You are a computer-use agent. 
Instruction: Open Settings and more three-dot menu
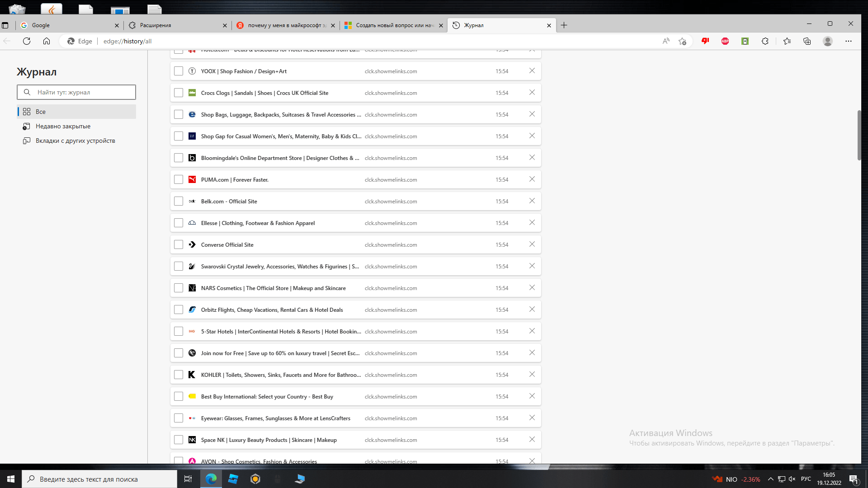coord(849,41)
